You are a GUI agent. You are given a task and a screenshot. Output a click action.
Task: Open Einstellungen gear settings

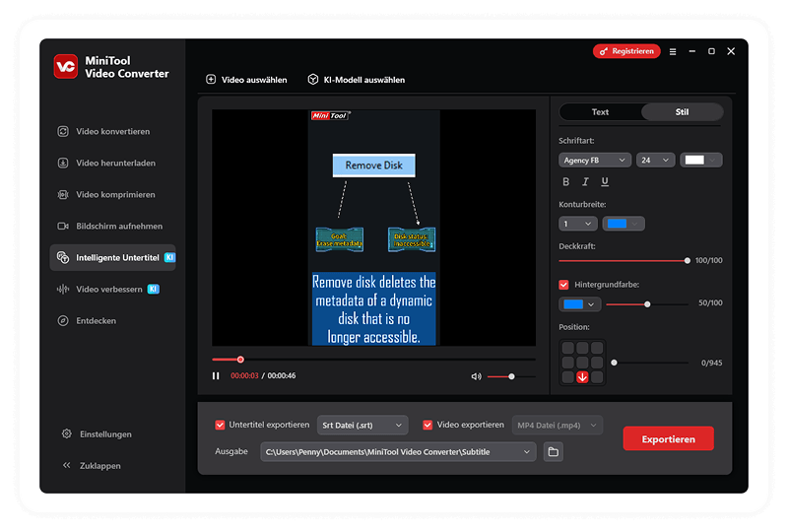tap(97, 433)
